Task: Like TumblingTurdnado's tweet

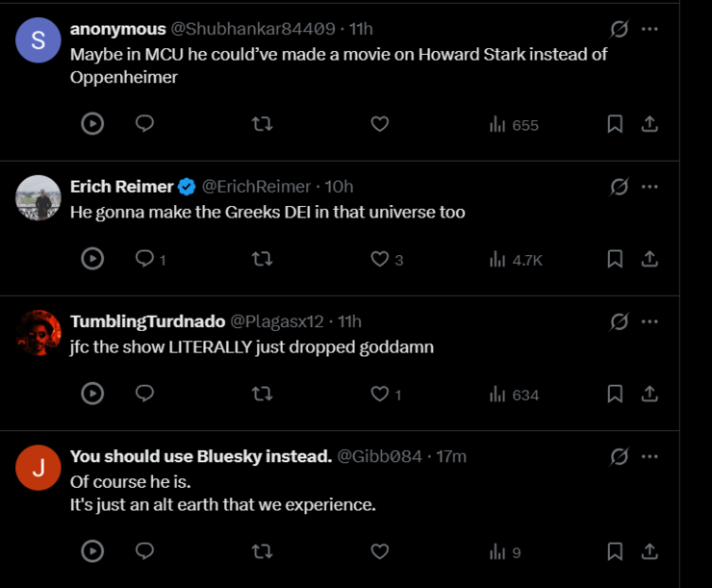Action: coord(380,394)
